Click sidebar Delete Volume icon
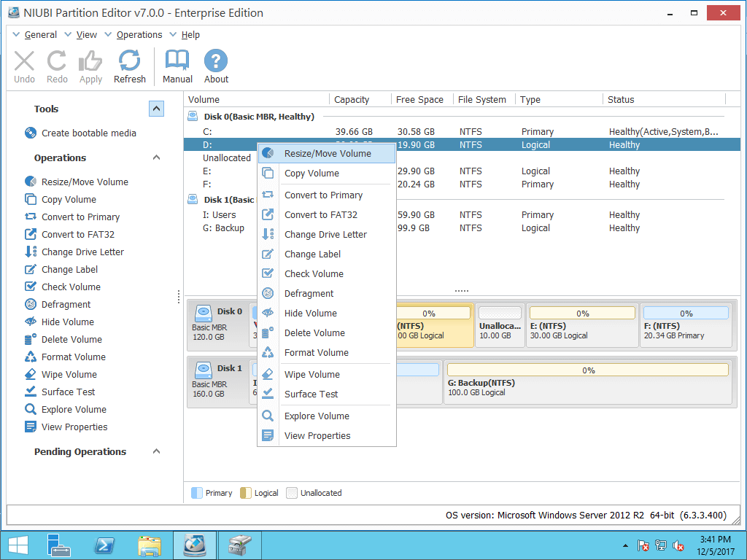 (x=31, y=339)
